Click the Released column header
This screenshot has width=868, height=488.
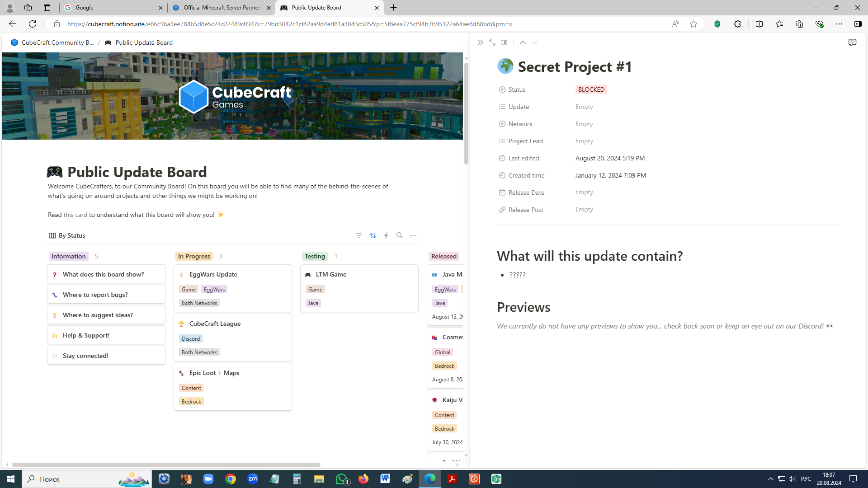[444, 256]
